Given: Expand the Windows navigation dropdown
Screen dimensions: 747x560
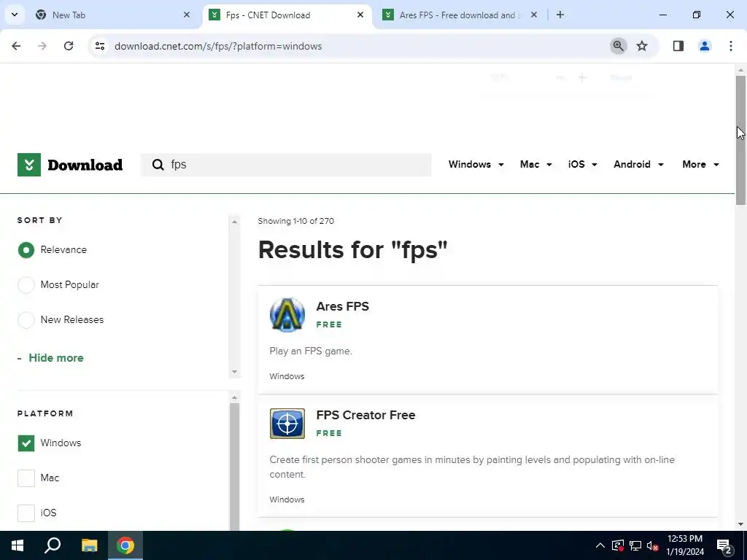Looking at the screenshot, I should (476, 164).
